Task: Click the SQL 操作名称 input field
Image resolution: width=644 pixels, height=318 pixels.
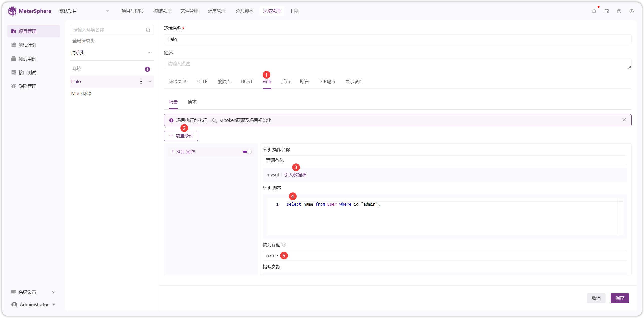Action: [x=445, y=160]
